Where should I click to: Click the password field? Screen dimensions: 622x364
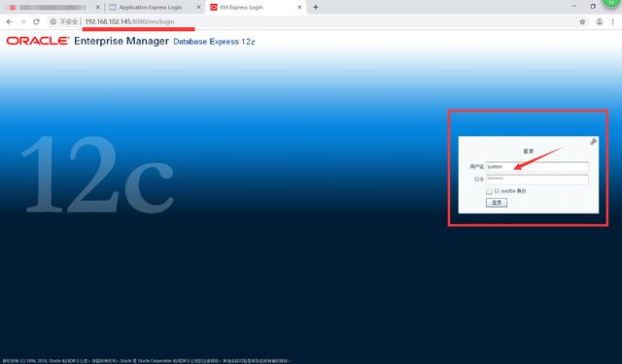click(537, 180)
